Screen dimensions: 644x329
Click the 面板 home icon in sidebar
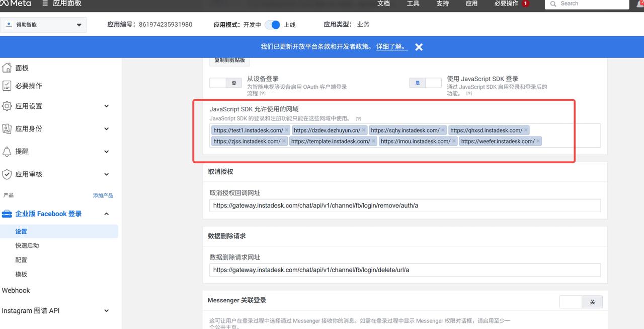click(7, 68)
